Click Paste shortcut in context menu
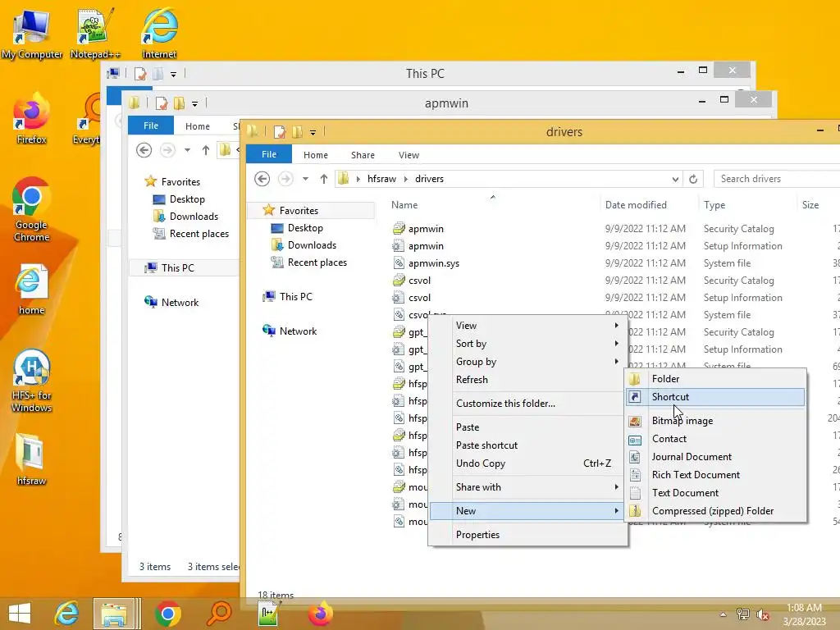The width and height of the screenshot is (840, 630). click(x=527, y=445)
